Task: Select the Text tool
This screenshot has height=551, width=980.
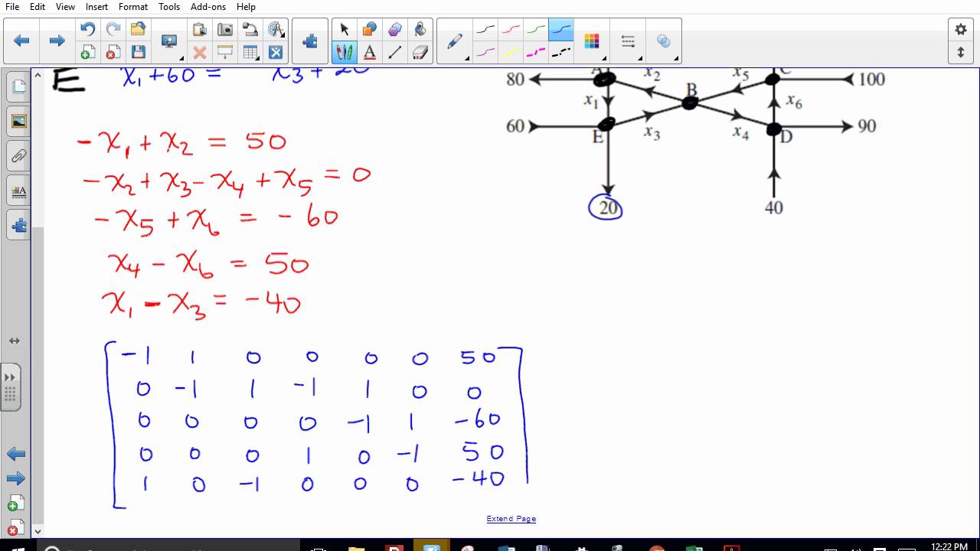Action: click(369, 53)
